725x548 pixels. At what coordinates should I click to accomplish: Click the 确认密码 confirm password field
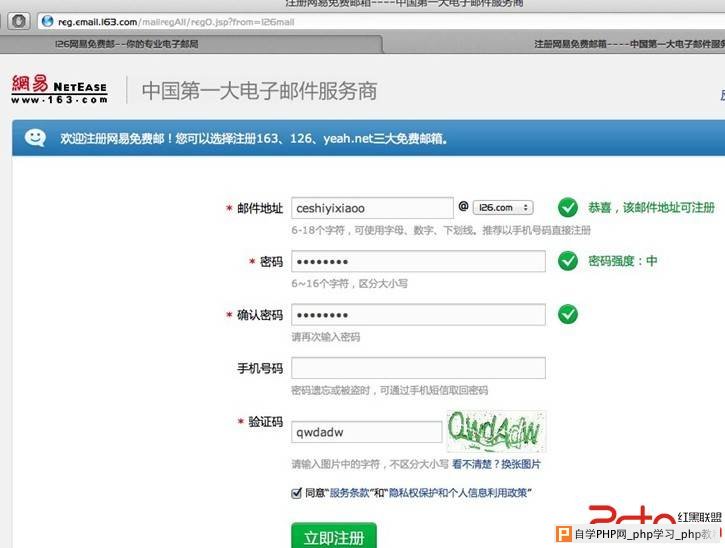click(x=418, y=315)
